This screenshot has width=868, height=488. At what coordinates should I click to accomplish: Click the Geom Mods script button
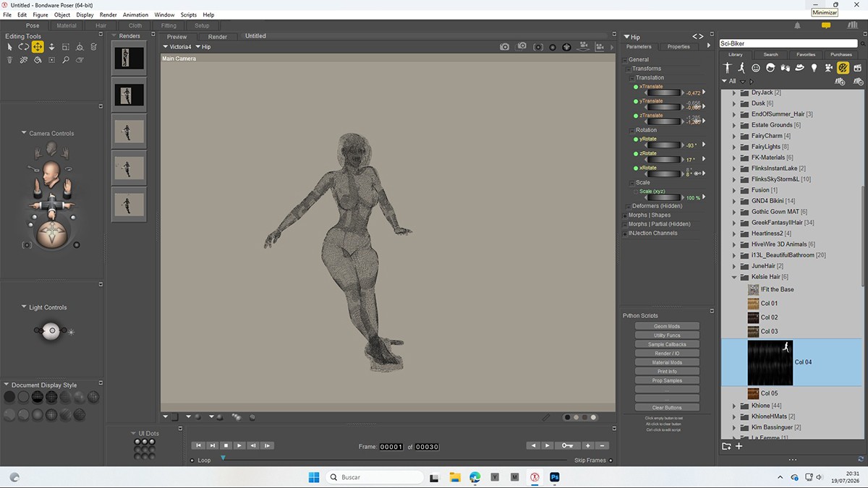pos(667,326)
